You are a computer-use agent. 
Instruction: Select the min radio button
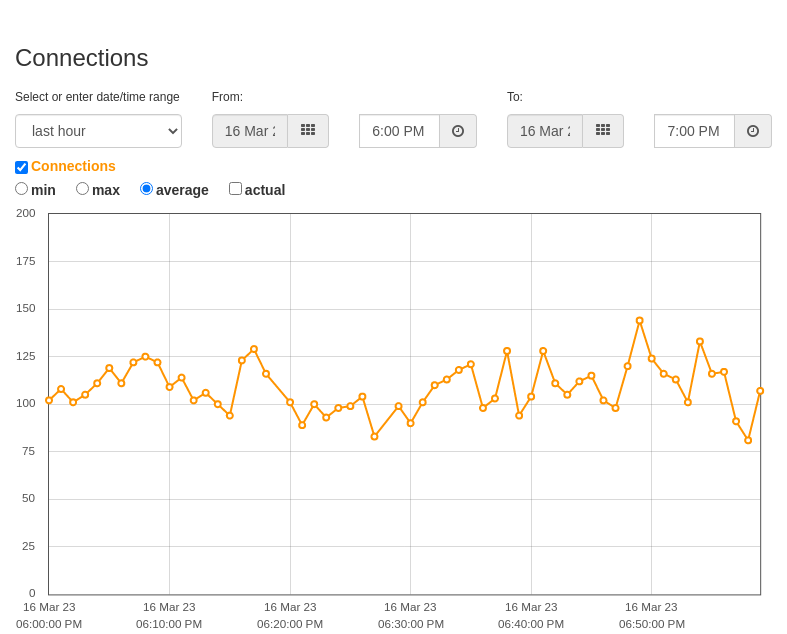pos(22,189)
